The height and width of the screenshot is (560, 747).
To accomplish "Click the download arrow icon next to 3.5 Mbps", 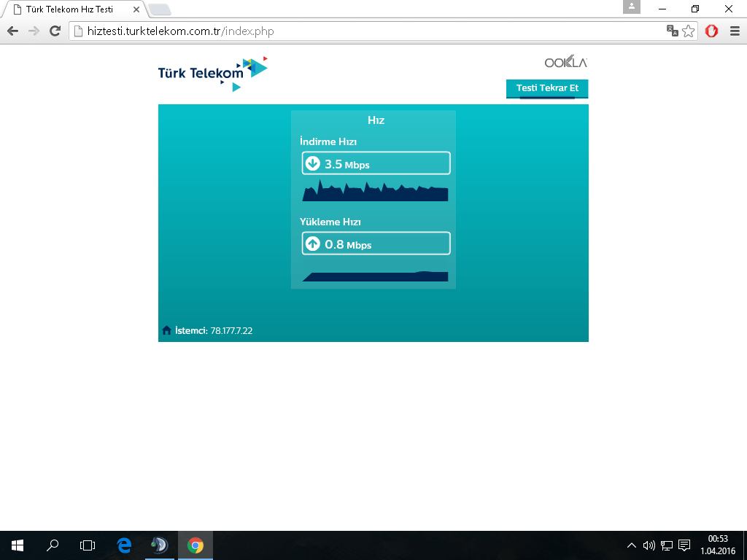I will tap(312, 163).
